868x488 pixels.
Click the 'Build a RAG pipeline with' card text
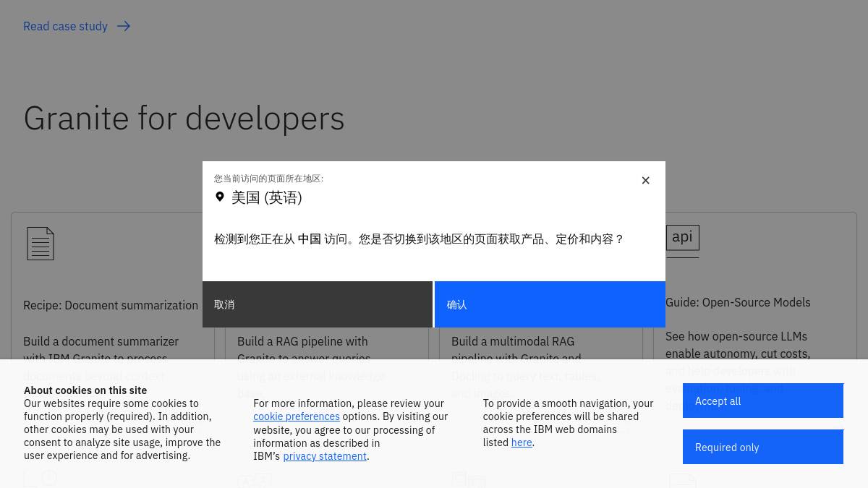coord(302,341)
